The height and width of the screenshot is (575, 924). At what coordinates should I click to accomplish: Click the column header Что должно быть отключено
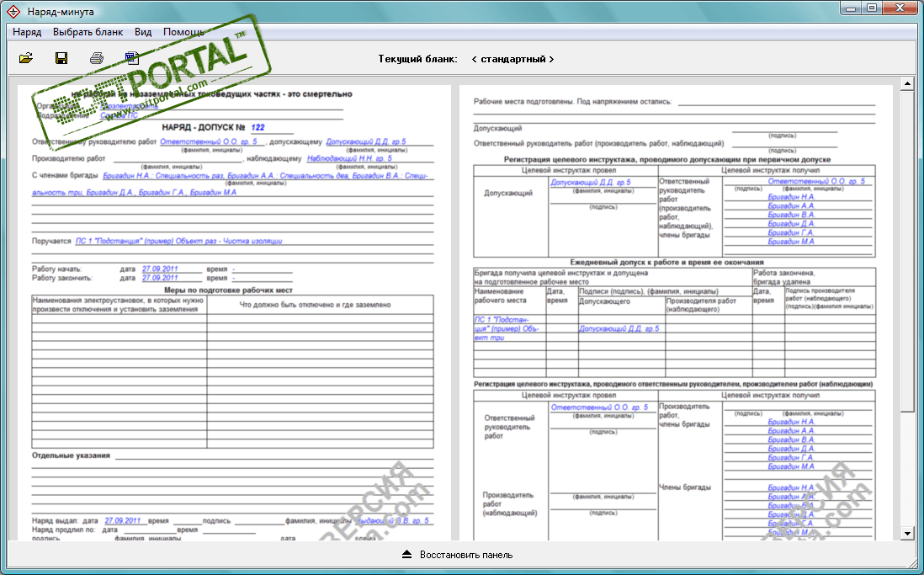tap(315, 305)
